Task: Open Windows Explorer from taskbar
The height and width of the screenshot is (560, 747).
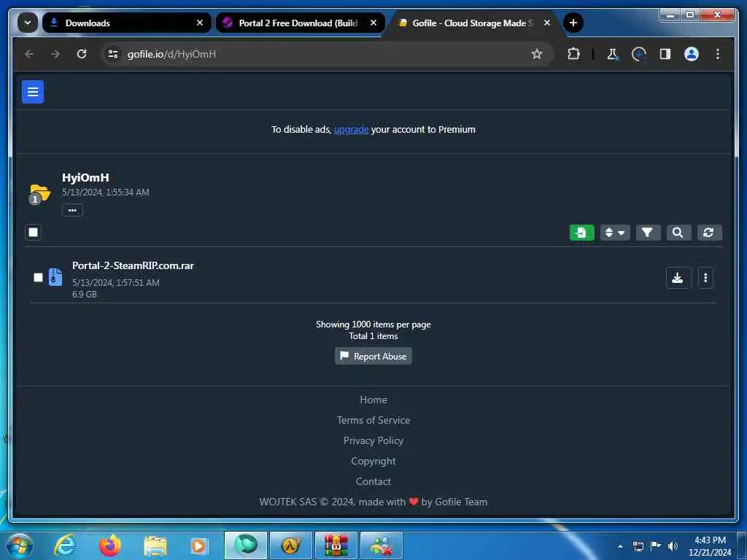Action: point(155,545)
